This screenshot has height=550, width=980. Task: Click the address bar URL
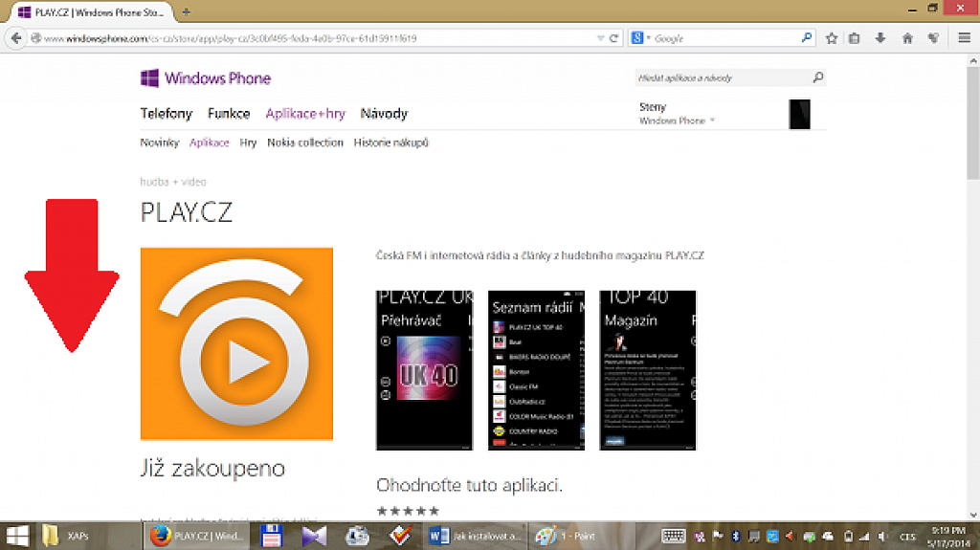click(x=230, y=38)
